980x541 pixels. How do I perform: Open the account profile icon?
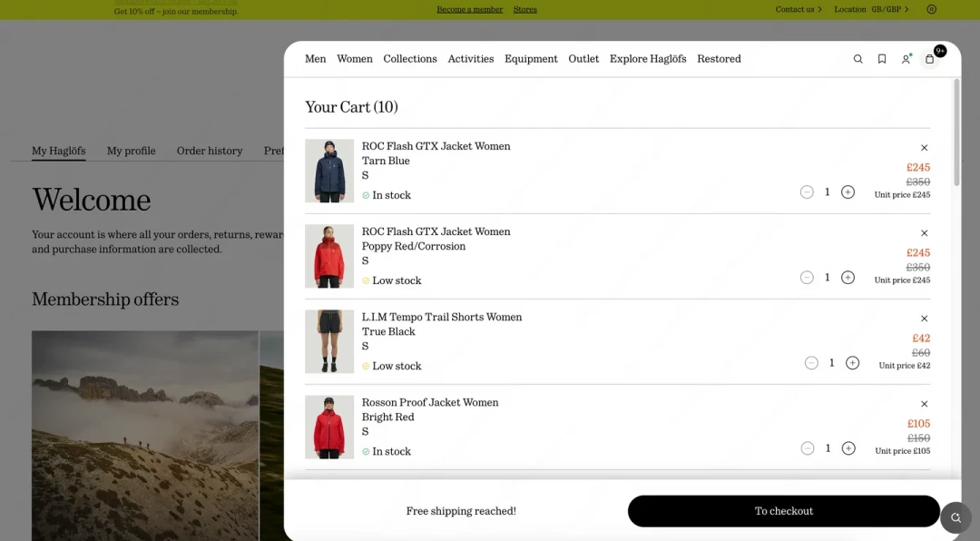[906, 59]
